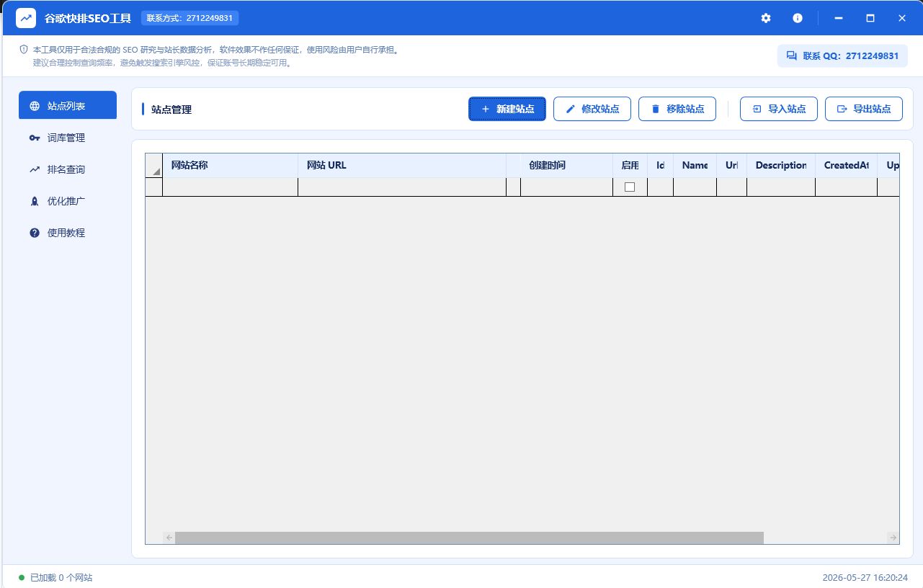Click the left arrow of the horizontal scrollbar

coord(169,538)
